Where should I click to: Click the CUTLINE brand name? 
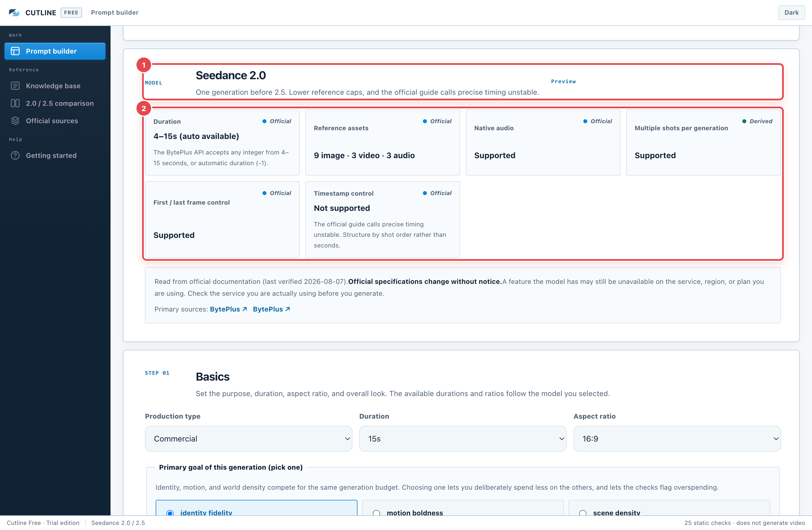click(41, 13)
